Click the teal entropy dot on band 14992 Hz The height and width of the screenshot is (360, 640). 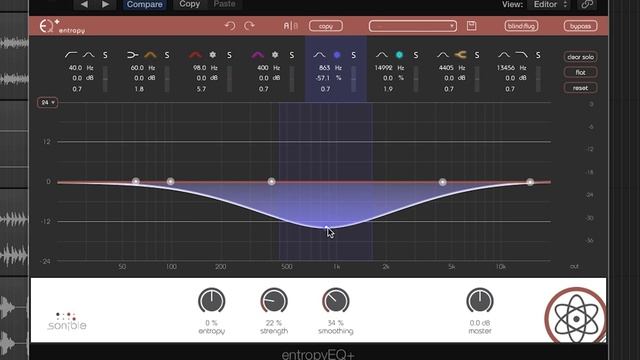[x=399, y=55]
